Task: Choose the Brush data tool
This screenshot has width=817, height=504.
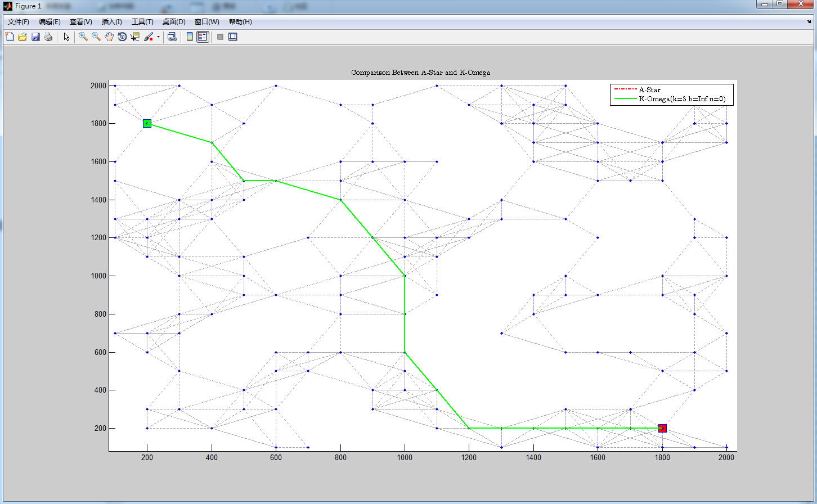Action: point(149,37)
